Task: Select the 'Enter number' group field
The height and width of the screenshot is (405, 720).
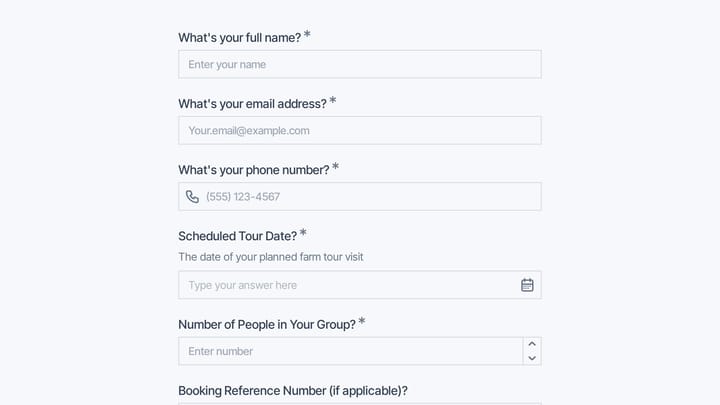Action: (x=351, y=351)
